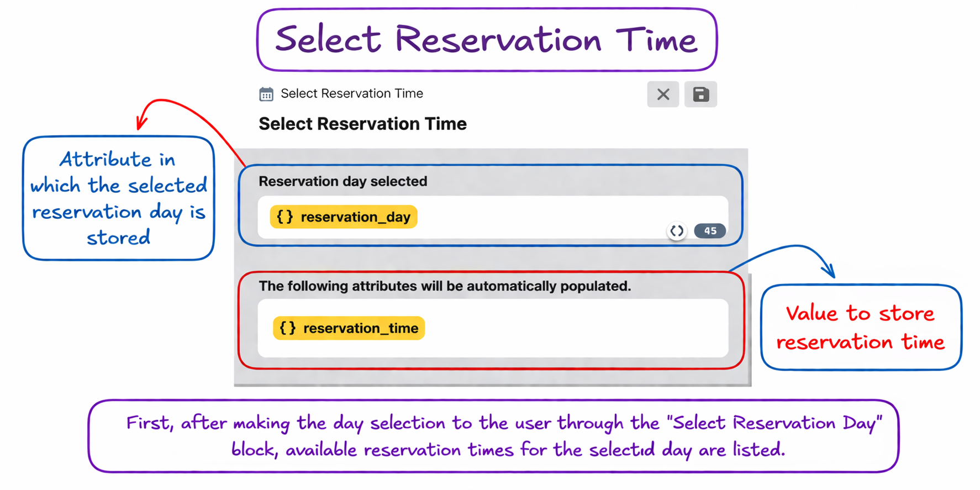Click the floppy disk save button
980x490 pixels.
(700, 94)
